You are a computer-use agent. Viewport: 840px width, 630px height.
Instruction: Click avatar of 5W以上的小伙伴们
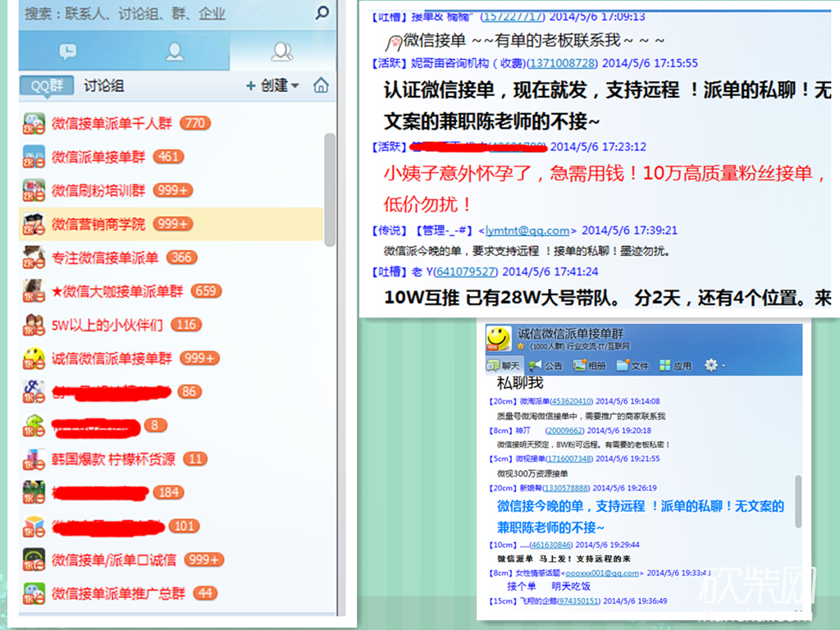34,325
